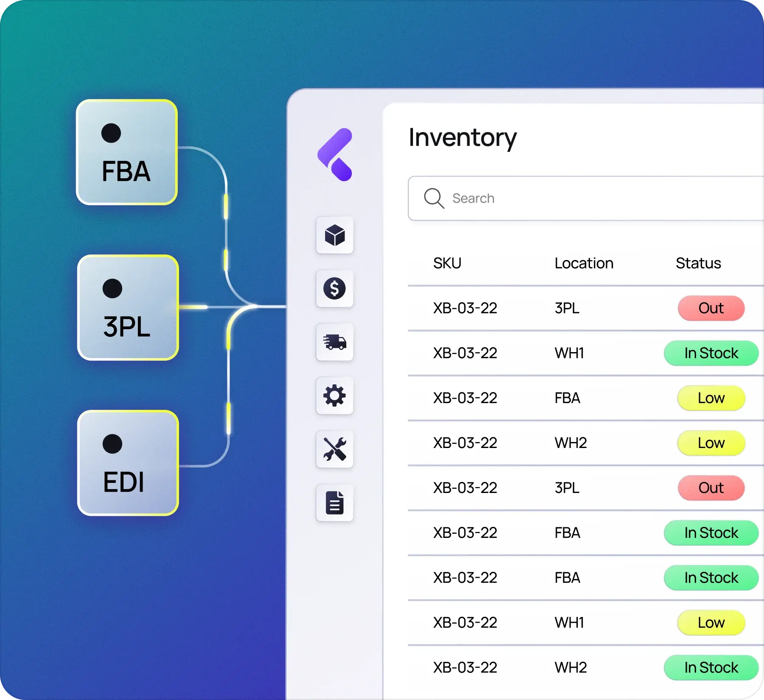Open the inventory box icon in sidebar
This screenshot has width=764, height=700.
coord(334,235)
